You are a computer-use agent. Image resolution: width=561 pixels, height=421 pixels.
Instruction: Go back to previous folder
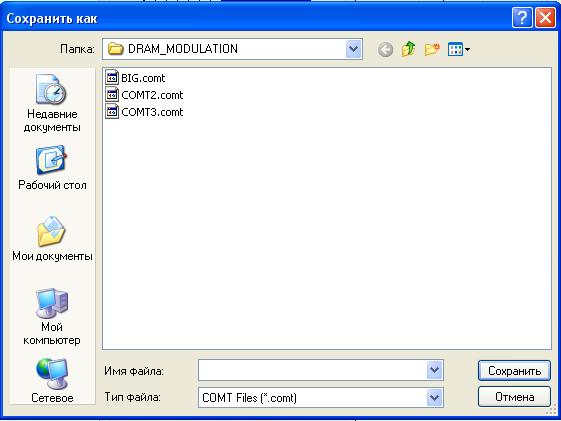(385, 49)
